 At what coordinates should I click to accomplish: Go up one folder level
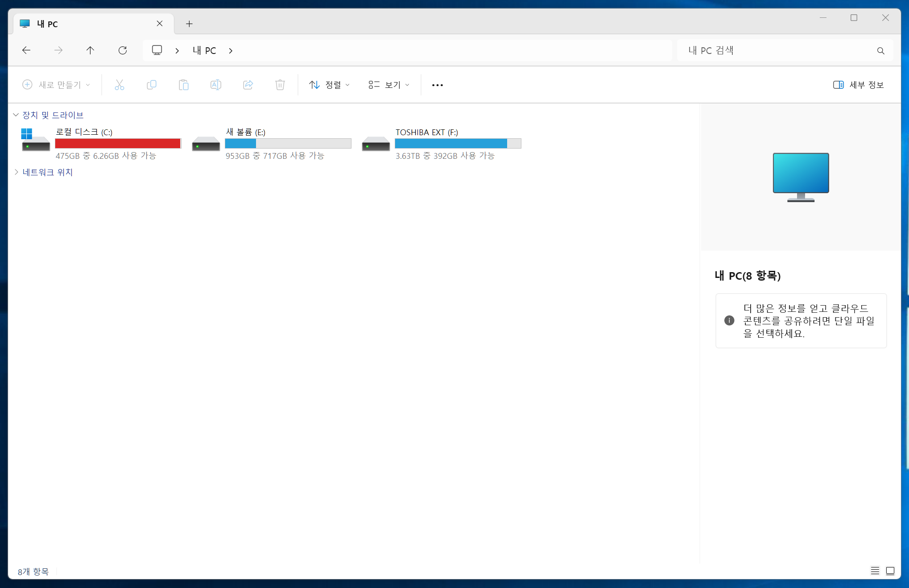(90, 50)
